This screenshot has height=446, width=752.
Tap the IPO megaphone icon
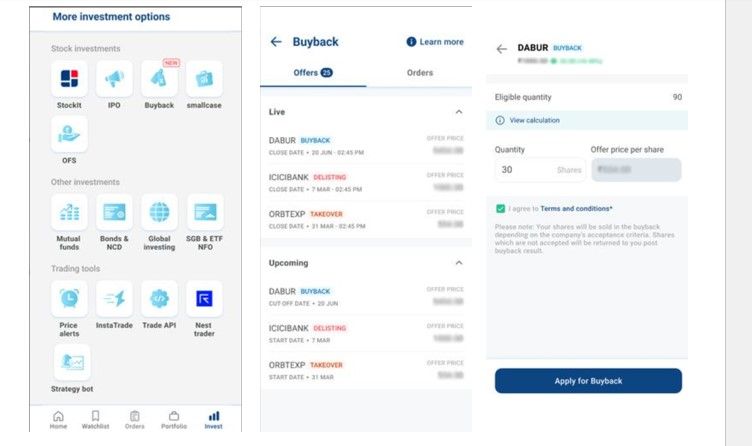[x=114, y=79]
